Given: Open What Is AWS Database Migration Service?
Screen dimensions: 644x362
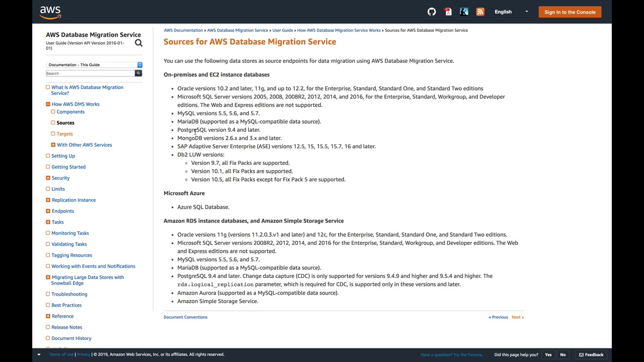Looking at the screenshot, I should click(x=87, y=90).
